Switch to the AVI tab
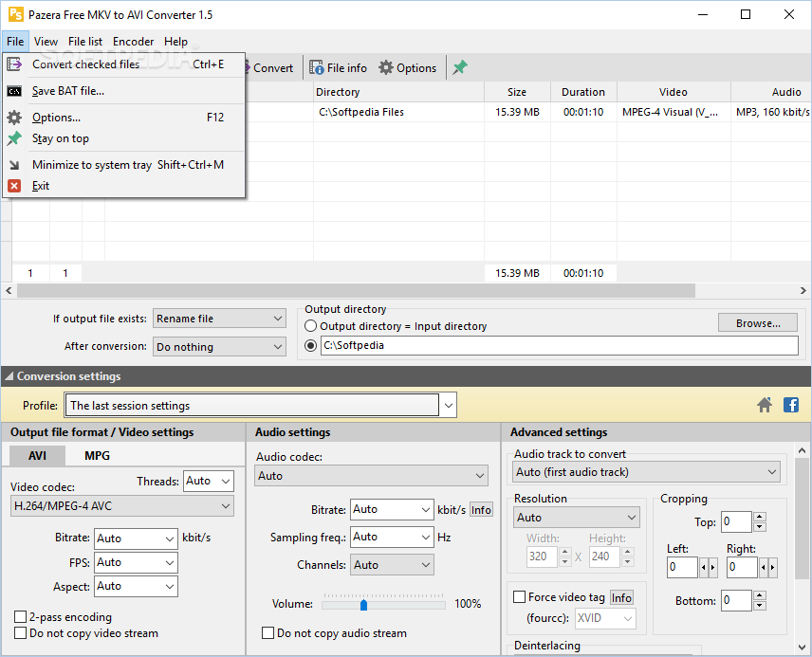 pos(37,456)
